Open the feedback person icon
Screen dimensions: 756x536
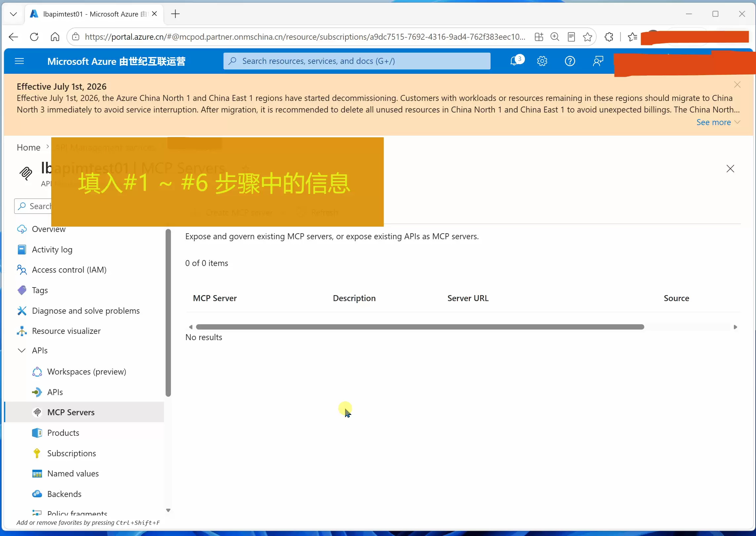598,61
